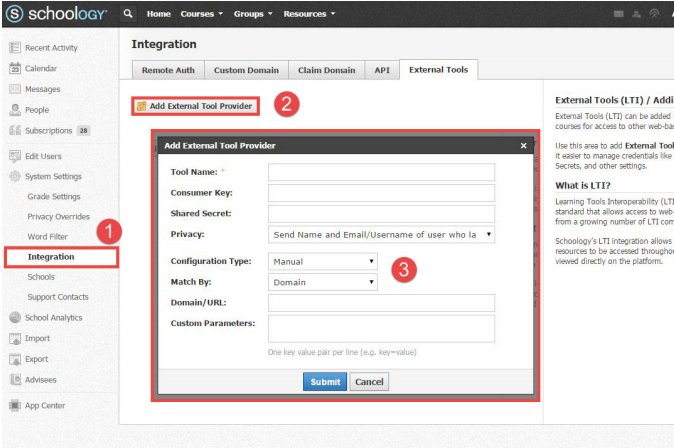The width and height of the screenshot is (674, 448).
Task: Open the top bar messages envelope icon
Action: point(619,14)
